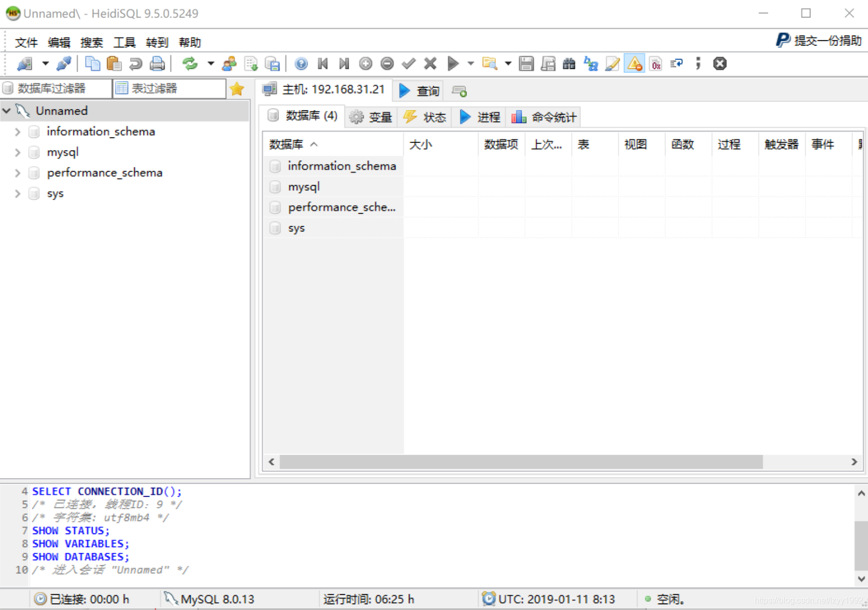This screenshot has height=610, width=868.
Task: Click the paste clipboard icon
Action: point(114,64)
